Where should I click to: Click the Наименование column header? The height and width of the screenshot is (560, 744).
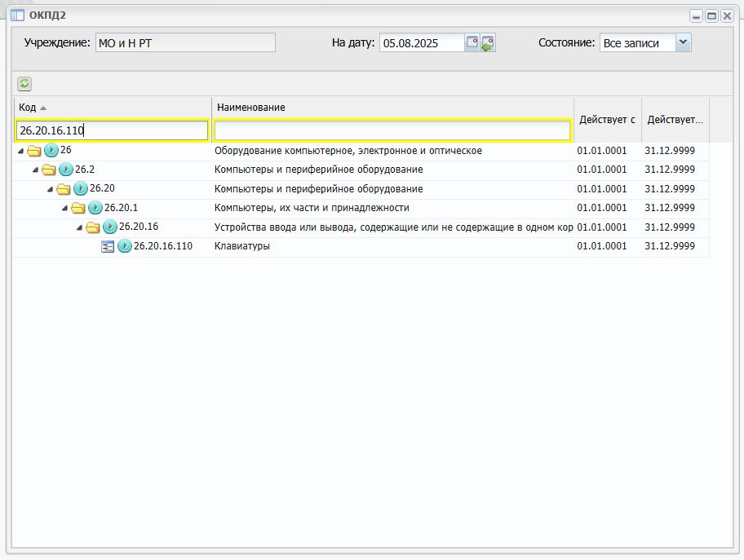pos(251,108)
